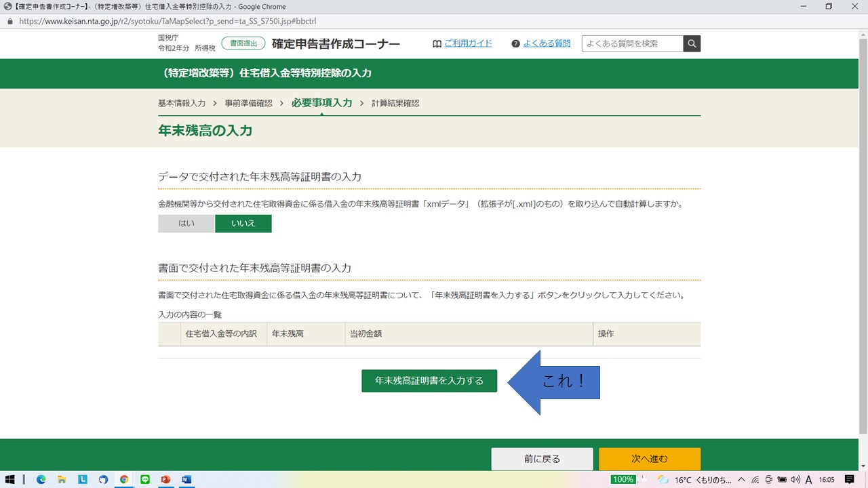This screenshot has height=488, width=868.
Task: Open the blue L app in taskbar
Action: (83, 479)
